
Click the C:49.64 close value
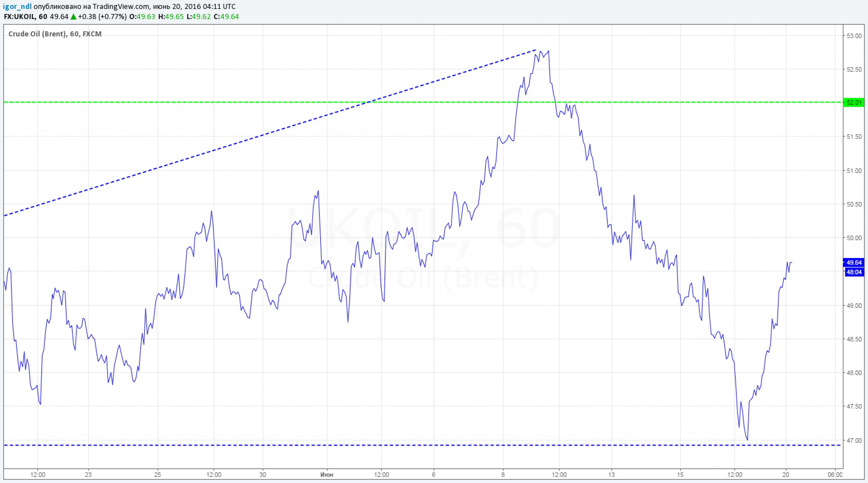225,17
